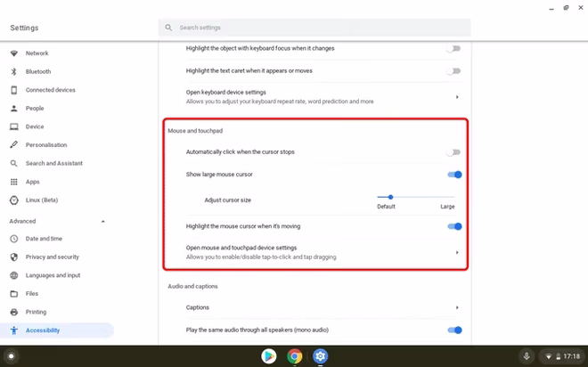The width and height of the screenshot is (588, 367).
Task: Click the 'Audio and captions' section heading
Action: [x=192, y=287]
